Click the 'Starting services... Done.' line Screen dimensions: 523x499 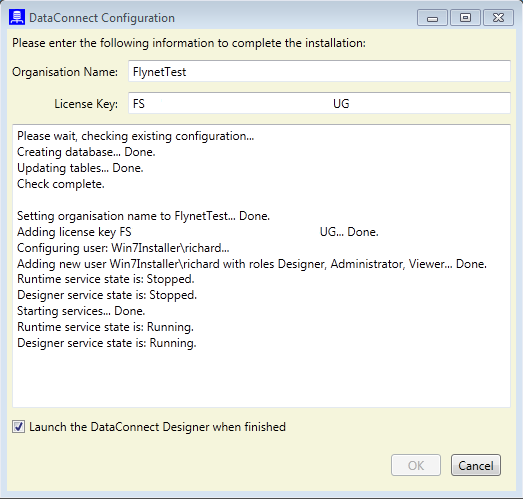pyautogui.click(x=81, y=311)
